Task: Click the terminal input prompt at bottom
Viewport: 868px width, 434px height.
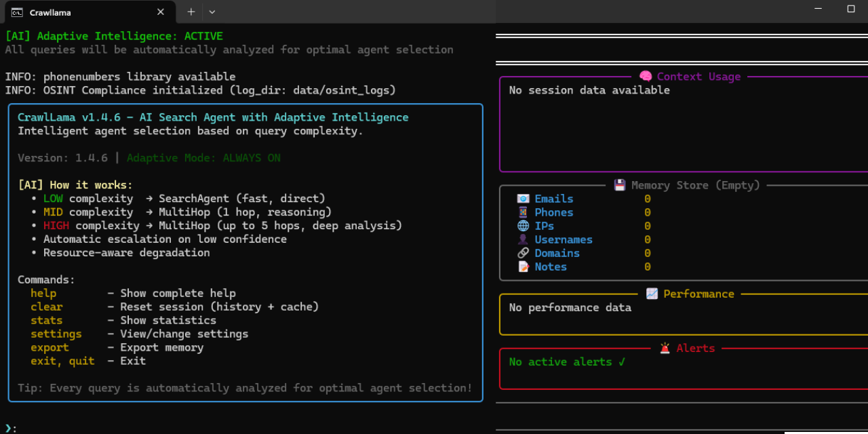Action: [x=11, y=428]
